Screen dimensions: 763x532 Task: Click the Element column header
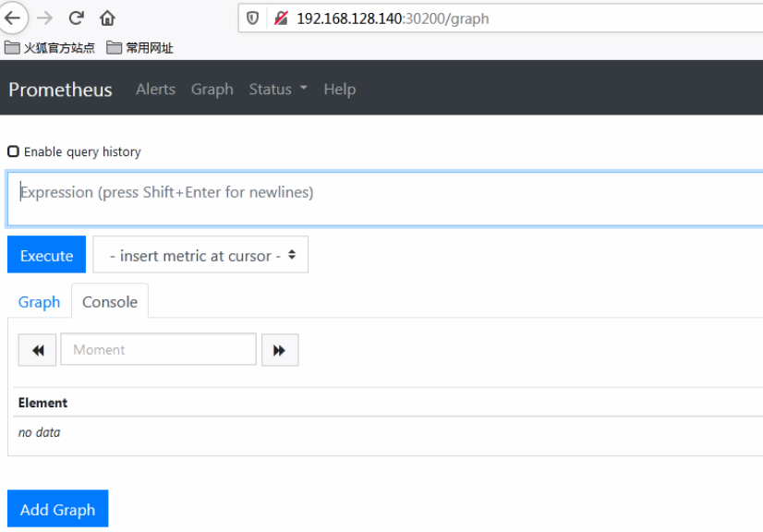tap(42, 403)
